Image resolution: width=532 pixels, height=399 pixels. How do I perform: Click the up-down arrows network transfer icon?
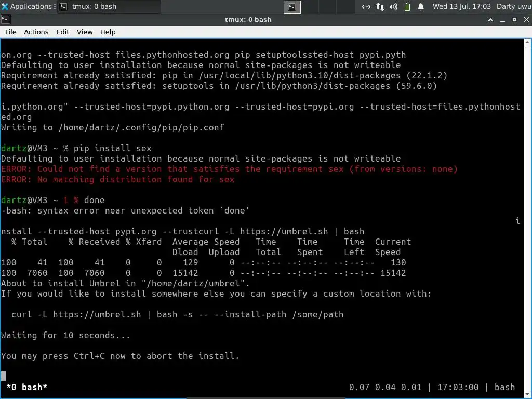click(380, 7)
